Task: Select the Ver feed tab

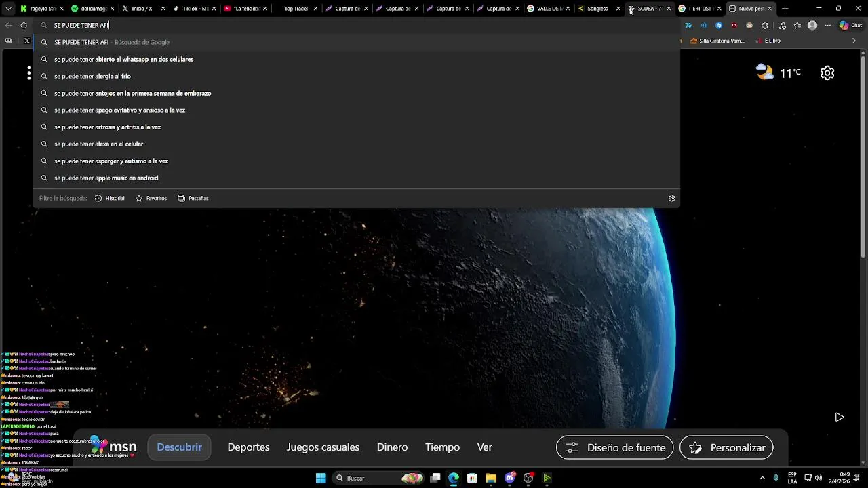Action: [x=485, y=447]
